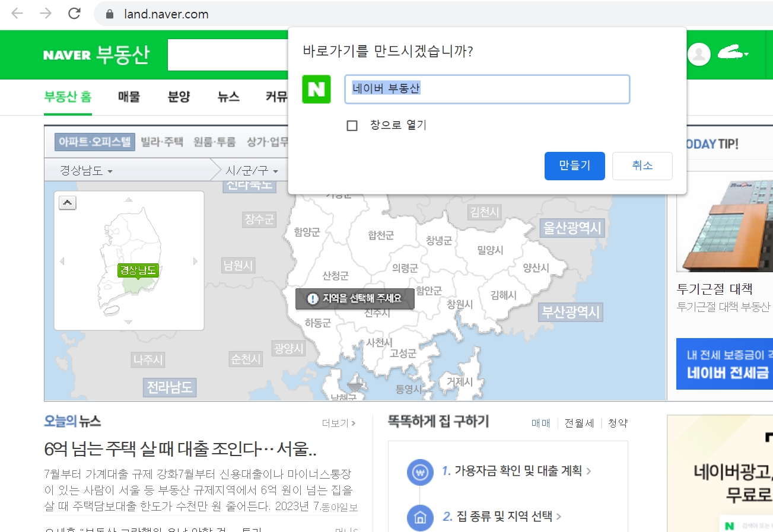Select the 매매 tab
The height and width of the screenshot is (532, 773).
click(x=540, y=423)
